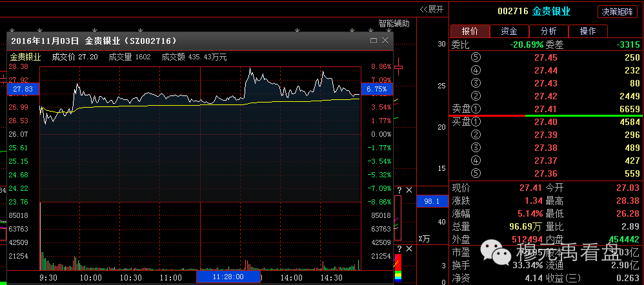Click 成交量 1602 in popup header
Screen dimensions: 644x285
[x=130, y=57]
